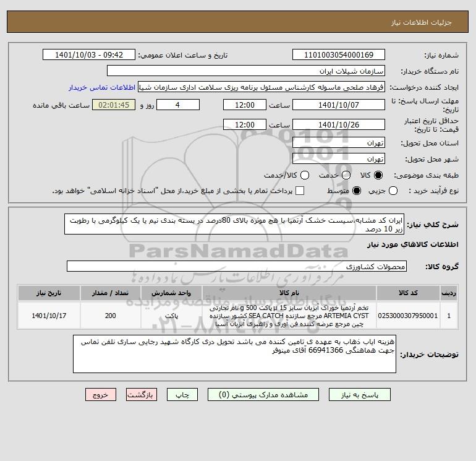This screenshot has width=476, height=461.
Task: Click the need number field 1101003054000169
Action: tap(339, 54)
